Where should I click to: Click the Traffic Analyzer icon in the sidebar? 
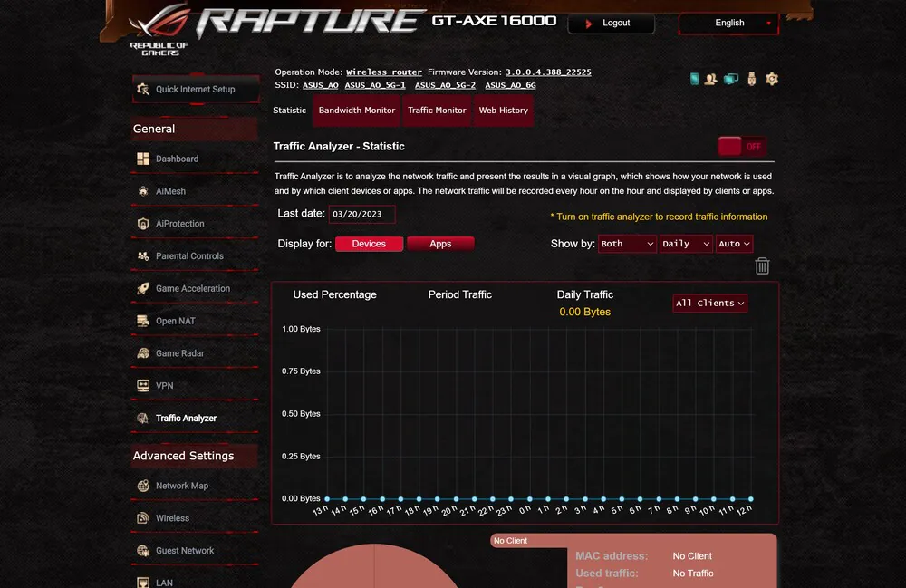pos(143,419)
